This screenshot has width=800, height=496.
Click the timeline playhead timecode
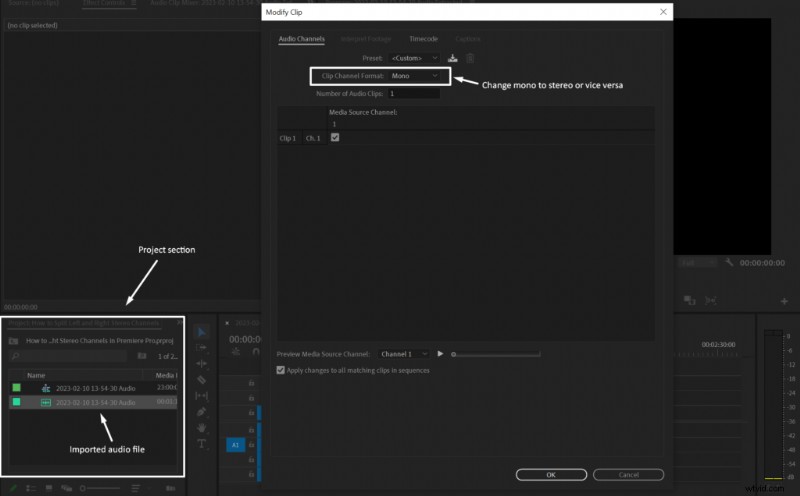pyautogui.click(x=245, y=339)
